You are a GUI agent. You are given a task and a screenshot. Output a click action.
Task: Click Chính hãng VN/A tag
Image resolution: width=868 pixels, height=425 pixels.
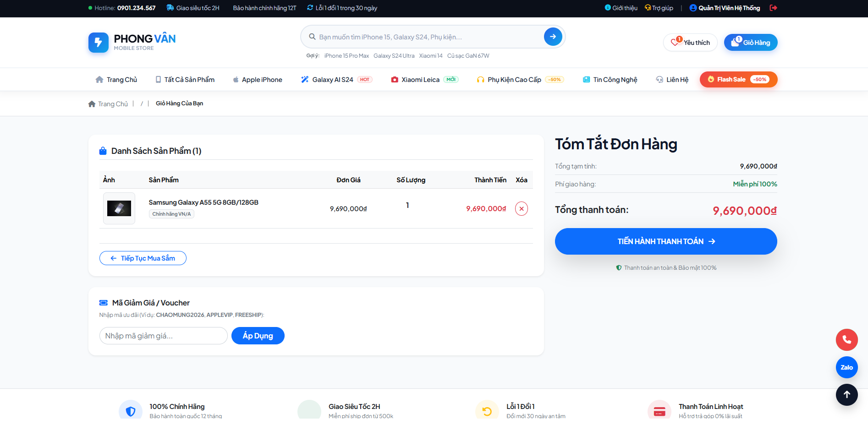pos(171,214)
